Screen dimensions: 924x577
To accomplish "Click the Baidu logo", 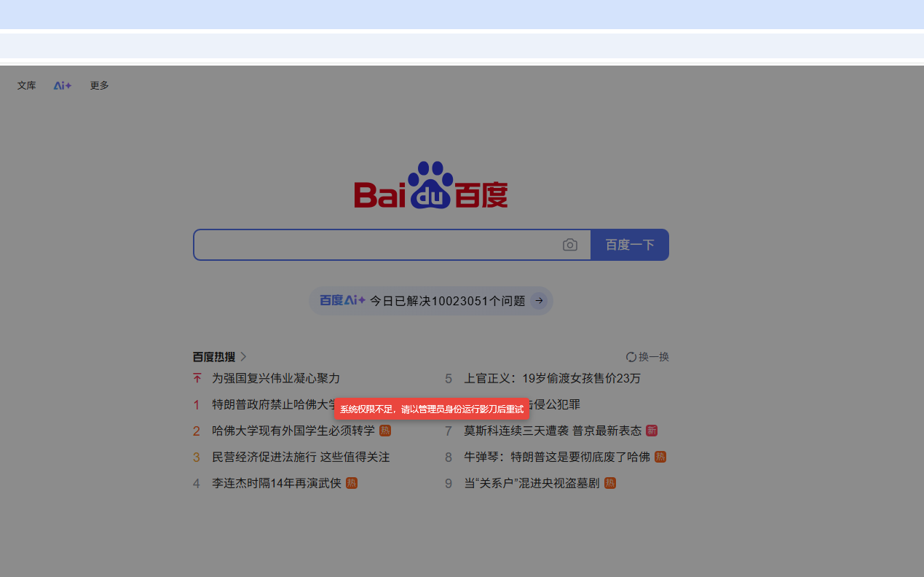I will (431, 185).
